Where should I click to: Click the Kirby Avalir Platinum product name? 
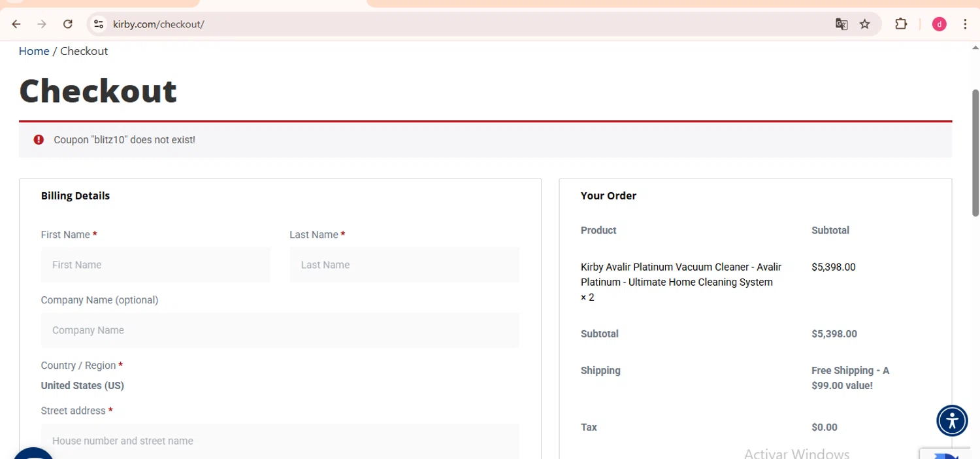tap(681, 282)
